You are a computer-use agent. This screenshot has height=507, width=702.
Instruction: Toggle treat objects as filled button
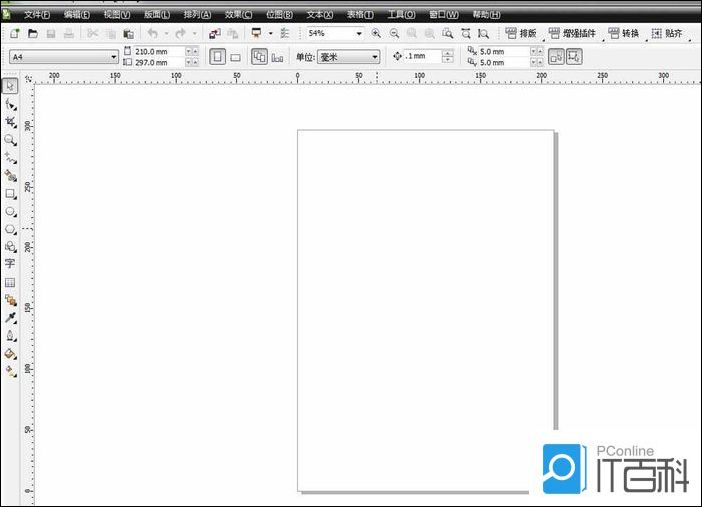(x=556, y=57)
